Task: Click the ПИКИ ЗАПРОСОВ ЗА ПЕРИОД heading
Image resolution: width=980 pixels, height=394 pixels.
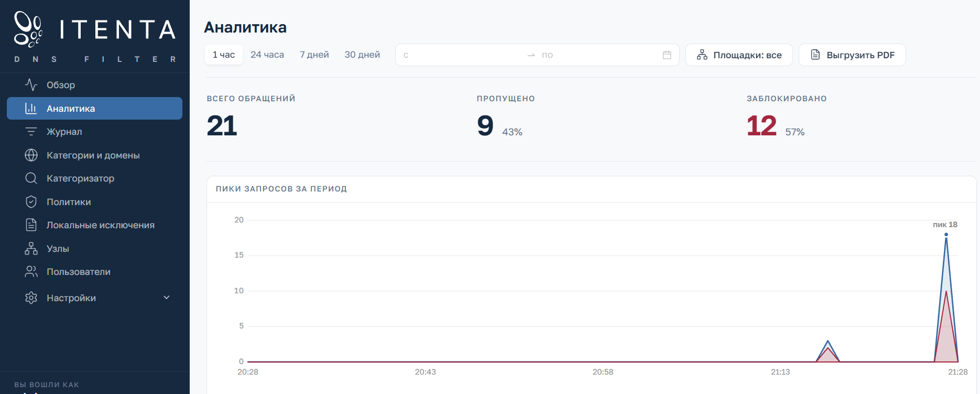Action: pyautogui.click(x=281, y=189)
